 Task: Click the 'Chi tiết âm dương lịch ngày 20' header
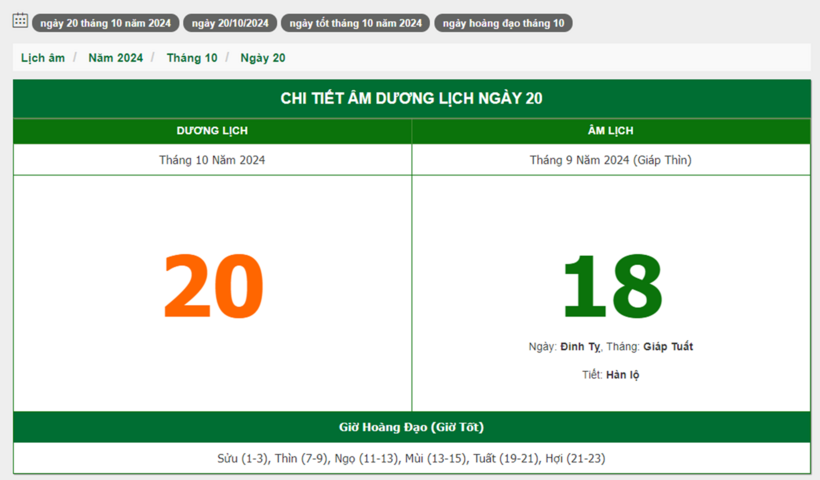(411, 98)
